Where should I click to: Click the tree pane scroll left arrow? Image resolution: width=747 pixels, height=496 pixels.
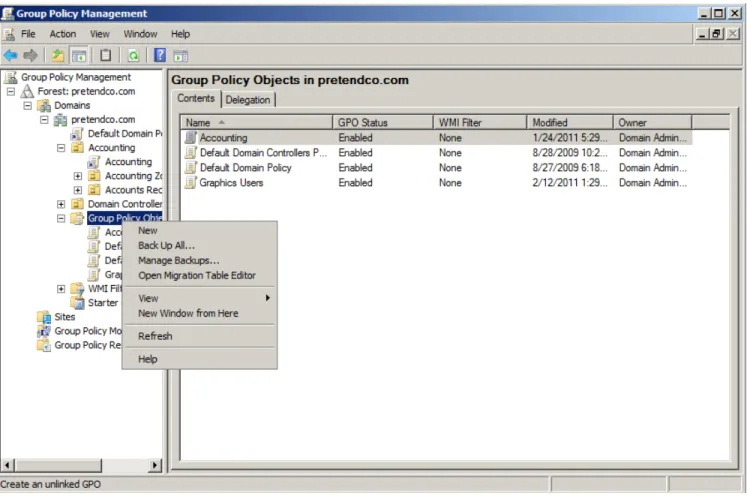[x=8, y=465]
